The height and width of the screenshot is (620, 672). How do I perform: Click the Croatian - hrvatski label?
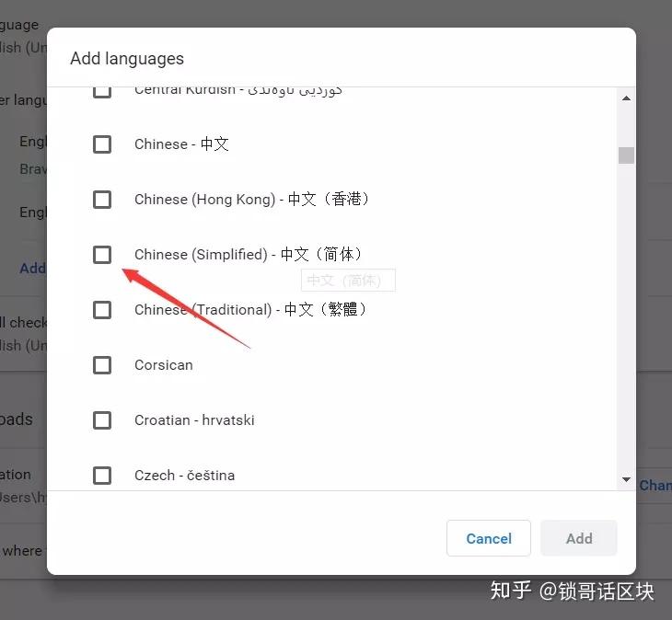(x=194, y=420)
